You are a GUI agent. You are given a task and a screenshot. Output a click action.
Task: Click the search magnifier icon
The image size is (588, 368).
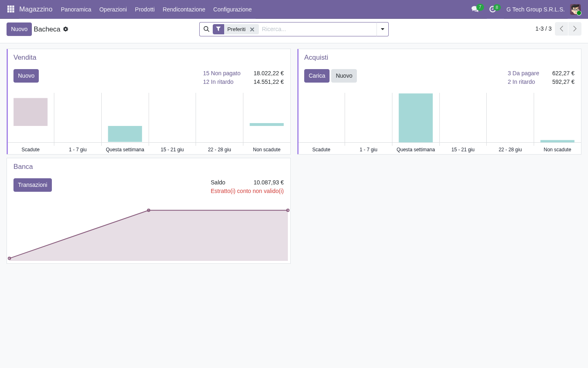pos(206,29)
